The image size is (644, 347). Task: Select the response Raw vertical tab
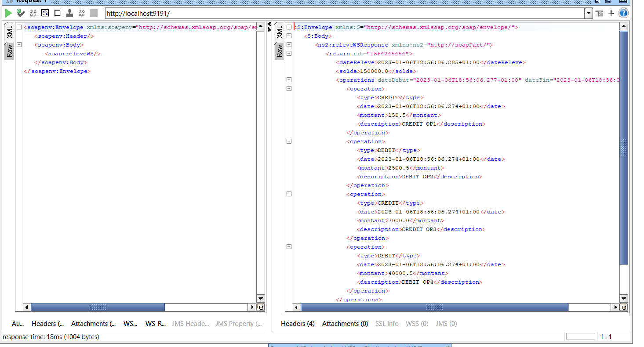pos(279,51)
